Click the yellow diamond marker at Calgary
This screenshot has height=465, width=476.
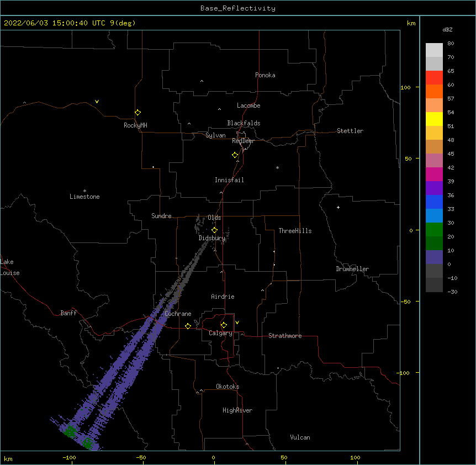pos(224,325)
